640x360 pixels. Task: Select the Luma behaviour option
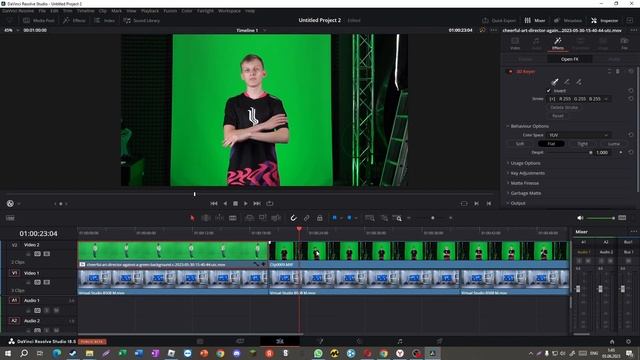coord(614,144)
